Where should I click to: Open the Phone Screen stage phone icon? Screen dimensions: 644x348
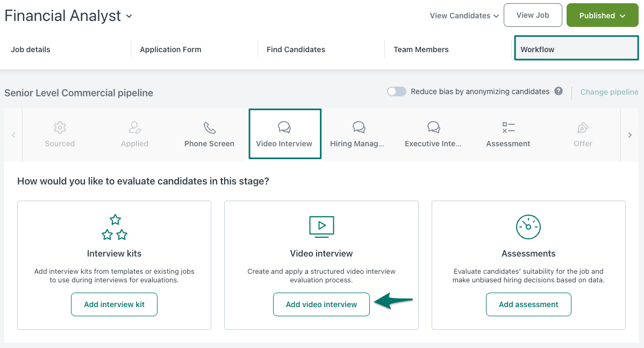209,127
